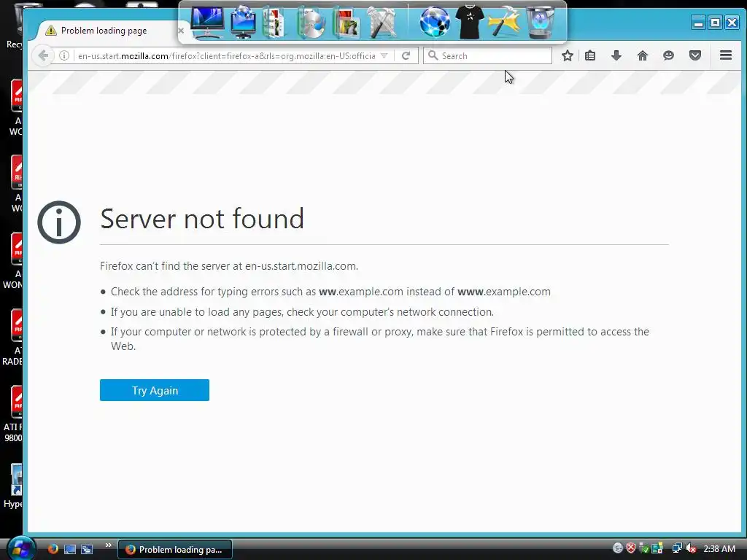747x560 pixels.
Task: Click inside the Search box
Action: 487,55
